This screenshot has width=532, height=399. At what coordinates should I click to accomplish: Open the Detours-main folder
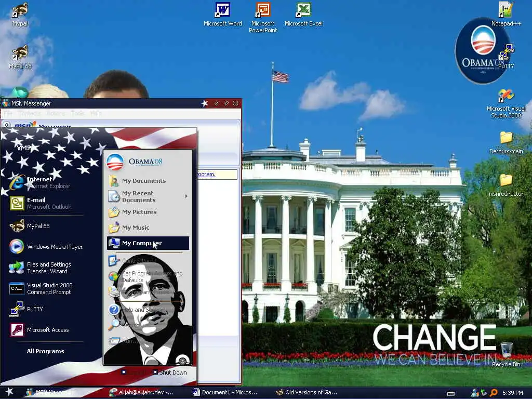point(506,142)
